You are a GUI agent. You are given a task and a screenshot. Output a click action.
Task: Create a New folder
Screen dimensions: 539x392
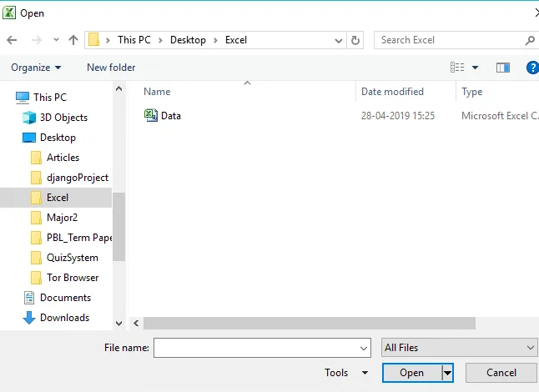[x=111, y=68]
